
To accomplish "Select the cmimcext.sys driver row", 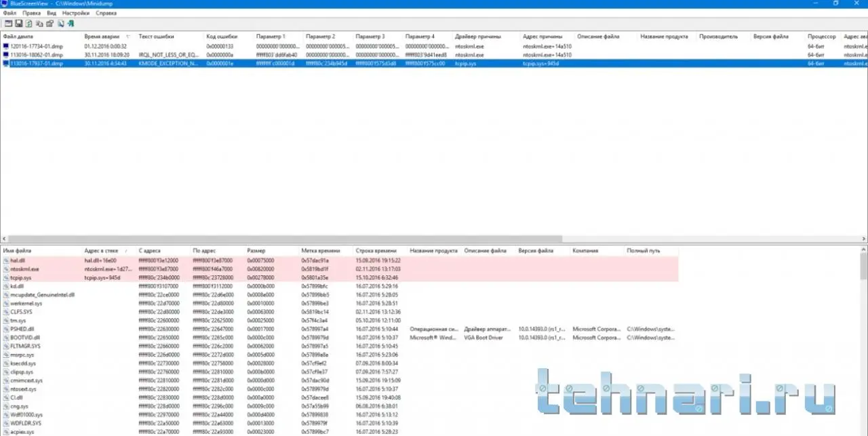I will click(339, 380).
